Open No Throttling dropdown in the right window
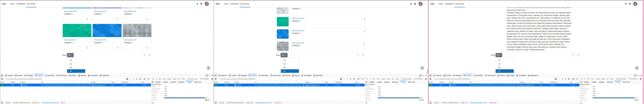The height and width of the screenshot is (104, 644). coord(633,79)
